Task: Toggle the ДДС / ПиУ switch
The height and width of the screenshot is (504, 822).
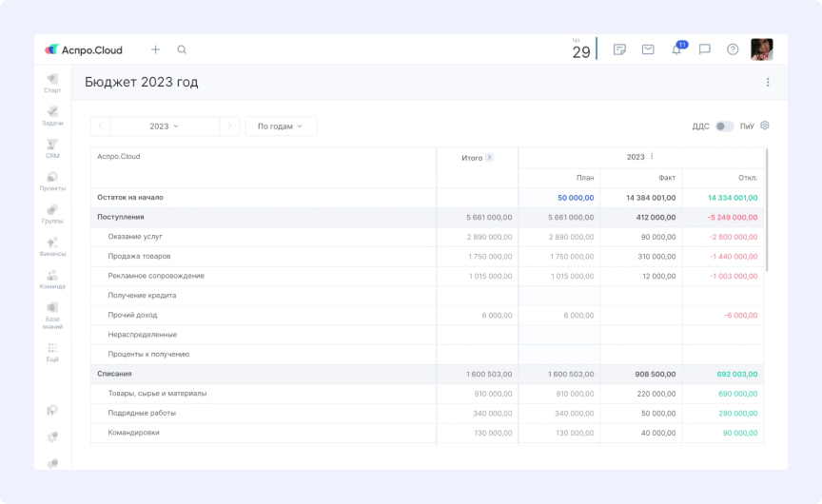Action: (724, 126)
